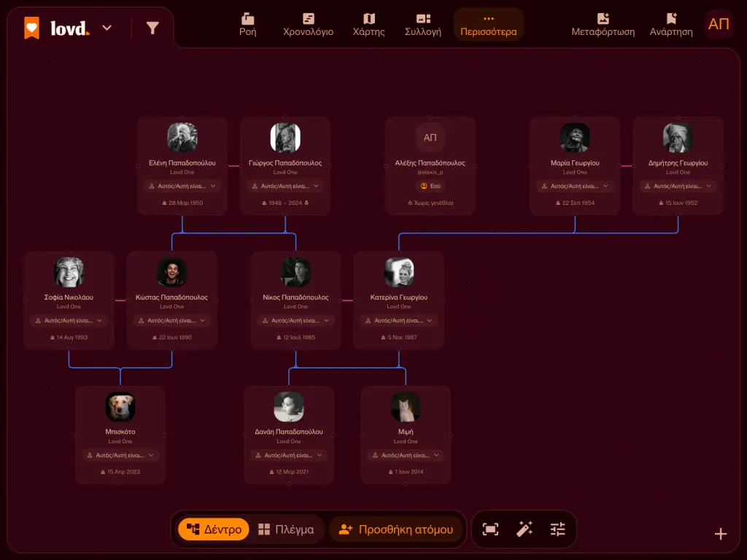Switch to Πλέγμα grid view
Viewport: 747px width, 560px height.
(286, 529)
